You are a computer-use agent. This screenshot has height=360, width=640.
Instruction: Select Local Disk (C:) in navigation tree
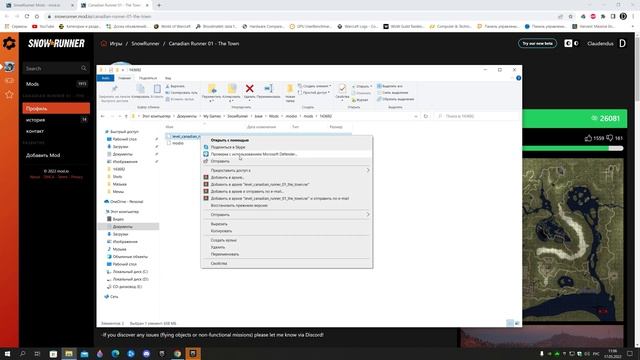coord(130,272)
